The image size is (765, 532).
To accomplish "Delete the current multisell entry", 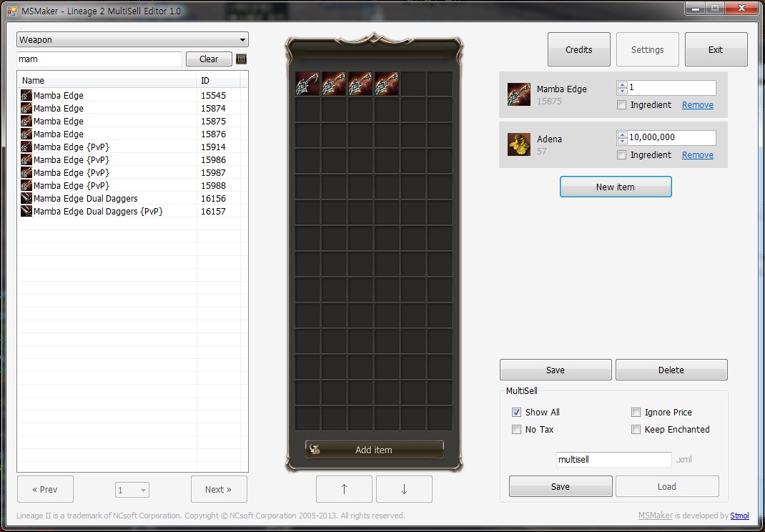I will (x=671, y=370).
